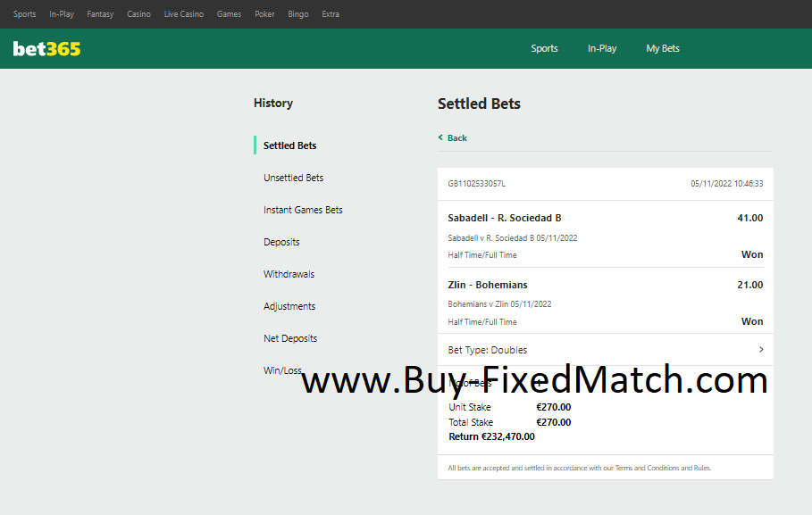
Task: Open Live Casino from top bar
Action: click(184, 14)
